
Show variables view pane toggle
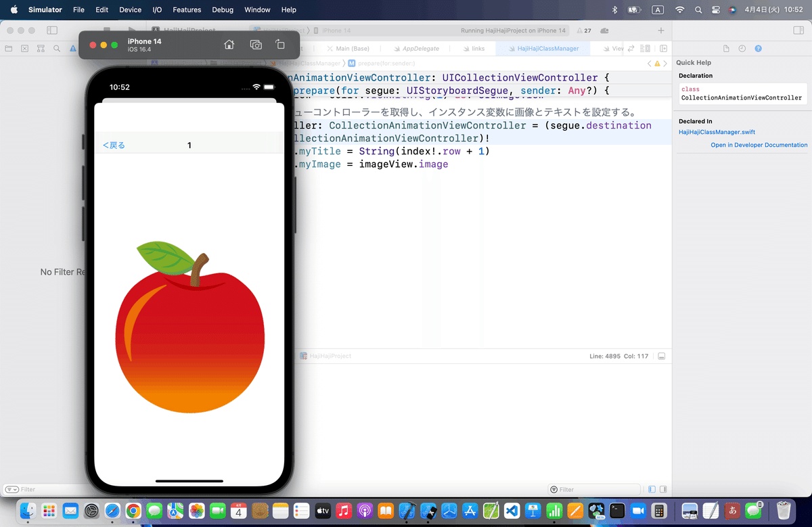[652, 489]
